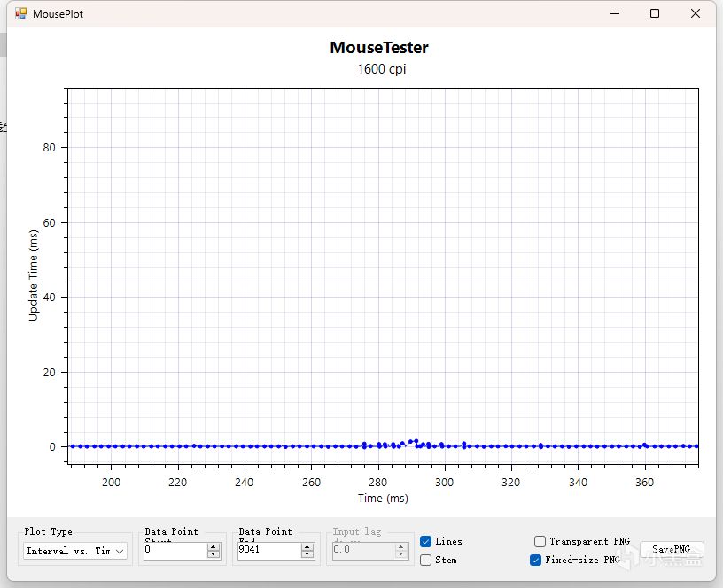Disable the Fixed-size PNG checkbox
Screen dimensions: 723x588
pos(535,560)
